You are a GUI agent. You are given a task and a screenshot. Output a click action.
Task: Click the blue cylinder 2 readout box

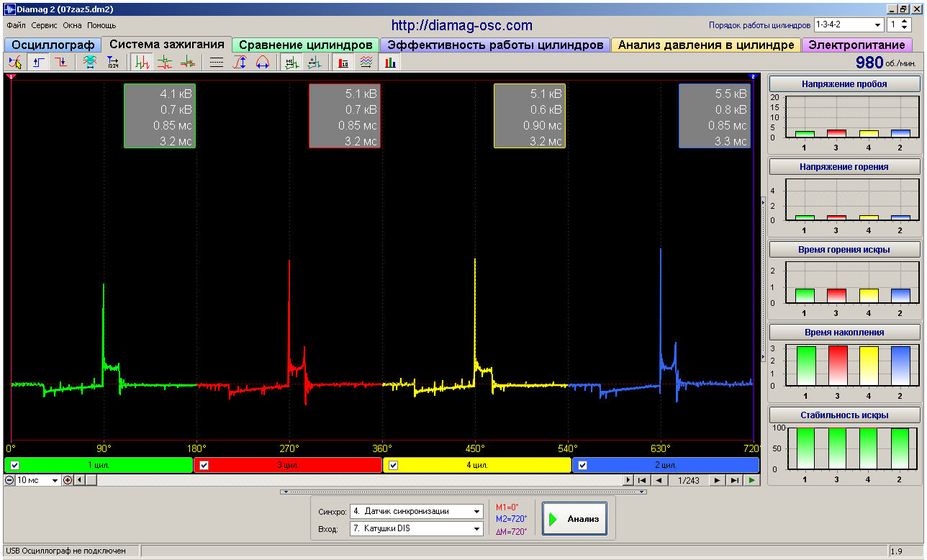click(x=715, y=116)
